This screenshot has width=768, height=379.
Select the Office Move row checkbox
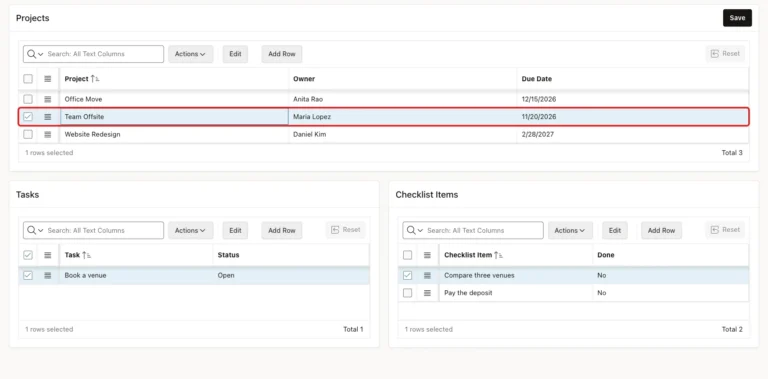pyautogui.click(x=28, y=99)
